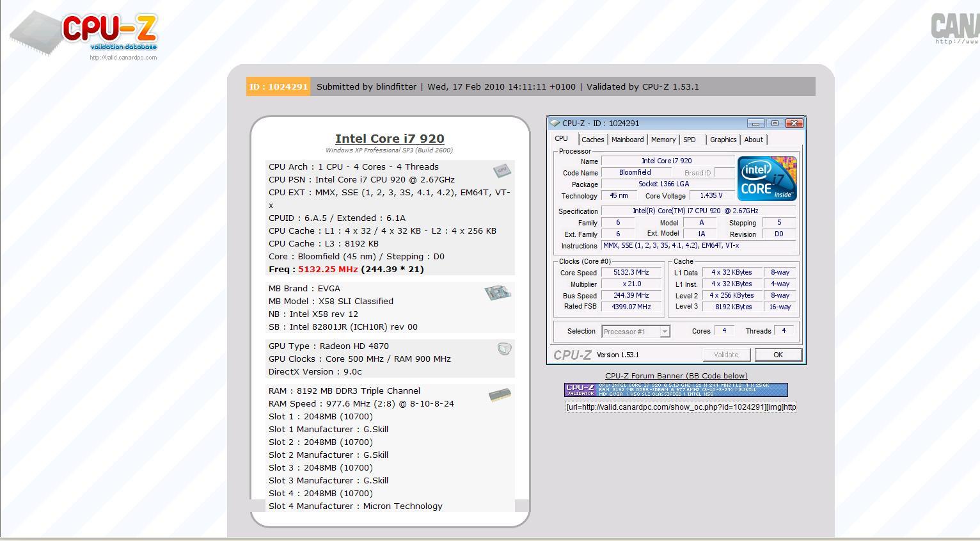Viewport: 980px width, 541px height.
Task: Expand the Processor #1 selection dropdown
Action: (x=665, y=332)
